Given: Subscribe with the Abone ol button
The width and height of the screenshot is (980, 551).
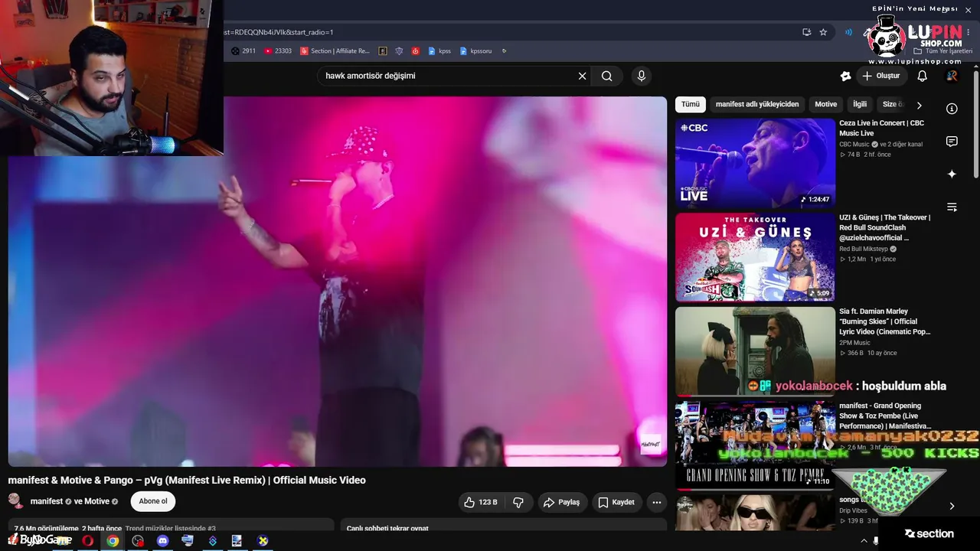Looking at the screenshot, I should pyautogui.click(x=153, y=501).
